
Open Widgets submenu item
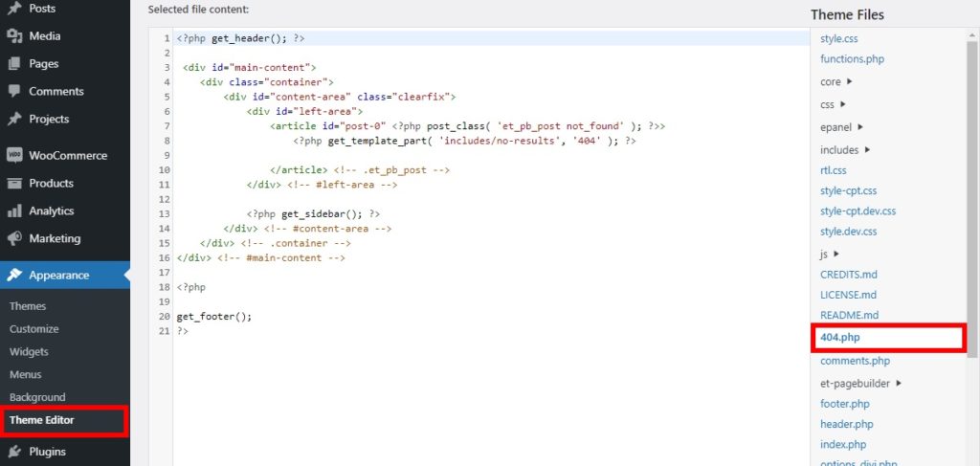pyautogui.click(x=29, y=352)
